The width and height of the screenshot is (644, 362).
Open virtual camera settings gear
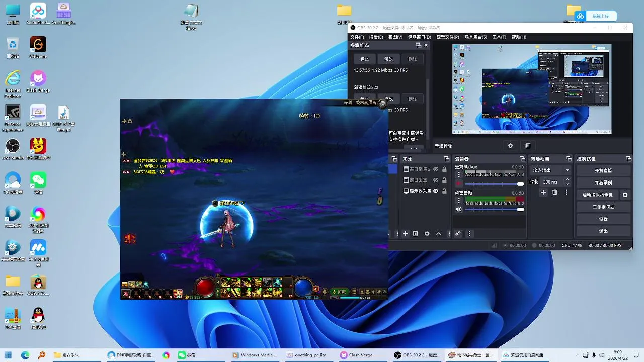(625, 195)
